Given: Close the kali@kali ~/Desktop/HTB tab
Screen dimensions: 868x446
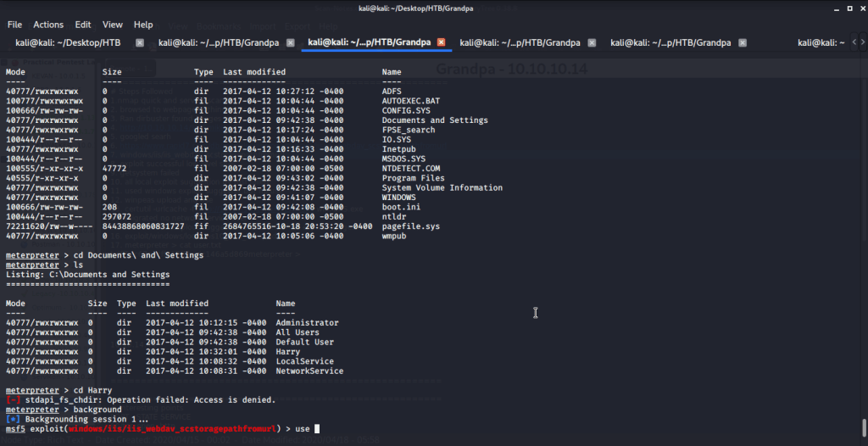Looking at the screenshot, I should coord(141,42).
